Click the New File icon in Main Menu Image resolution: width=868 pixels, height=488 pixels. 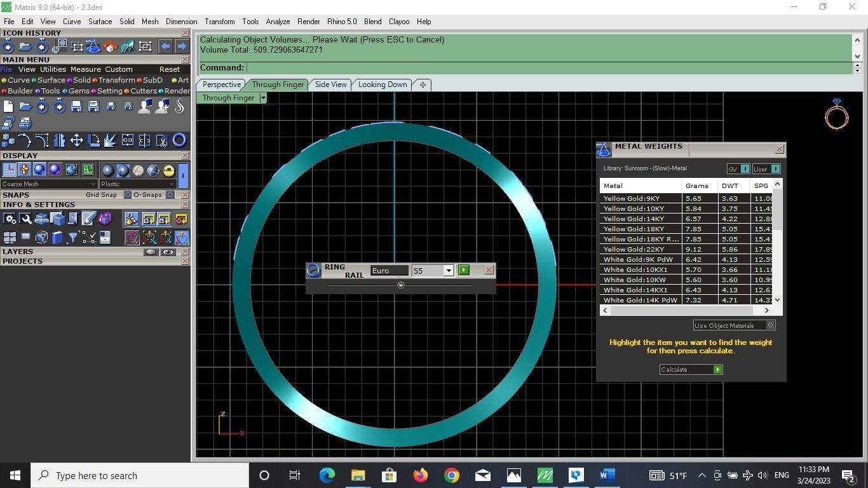(8, 107)
